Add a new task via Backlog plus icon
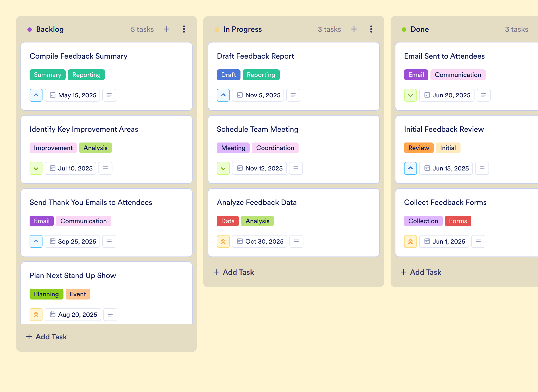Image resolution: width=538 pixels, height=392 pixels. tap(167, 29)
